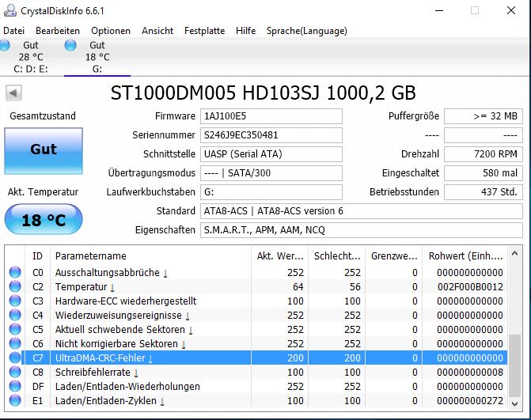Click the Laufwerkbuchstaben field G:
Screen dimensions: 531x420
pyautogui.click(x=271, y=192)
